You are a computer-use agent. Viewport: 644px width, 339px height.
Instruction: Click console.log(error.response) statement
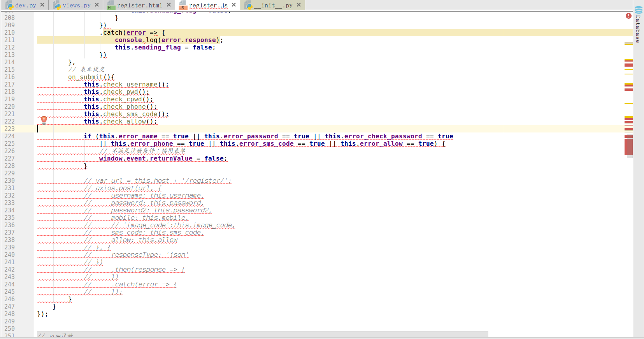pos(169,40)
